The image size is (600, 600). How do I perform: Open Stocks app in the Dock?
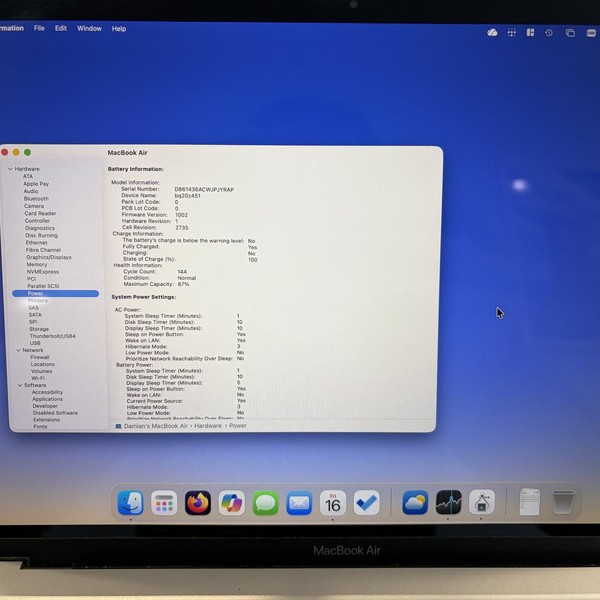(x=448, y=502)
